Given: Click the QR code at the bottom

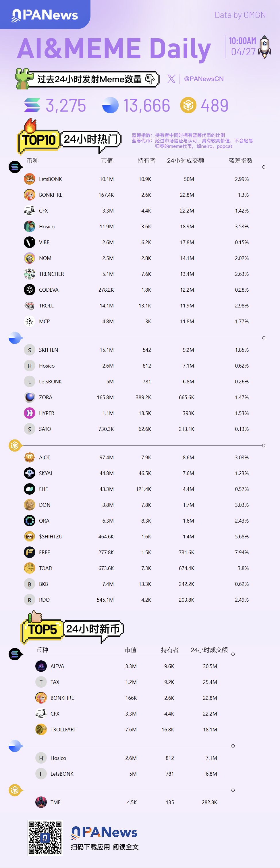Looking at the screenshot, I should pos(45,838).
